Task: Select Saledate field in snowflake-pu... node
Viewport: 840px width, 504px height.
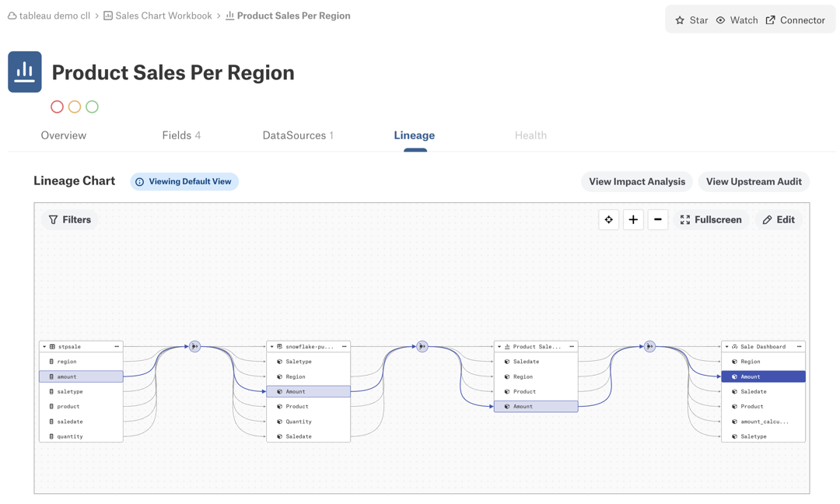Action: click(x=309, y=436)
